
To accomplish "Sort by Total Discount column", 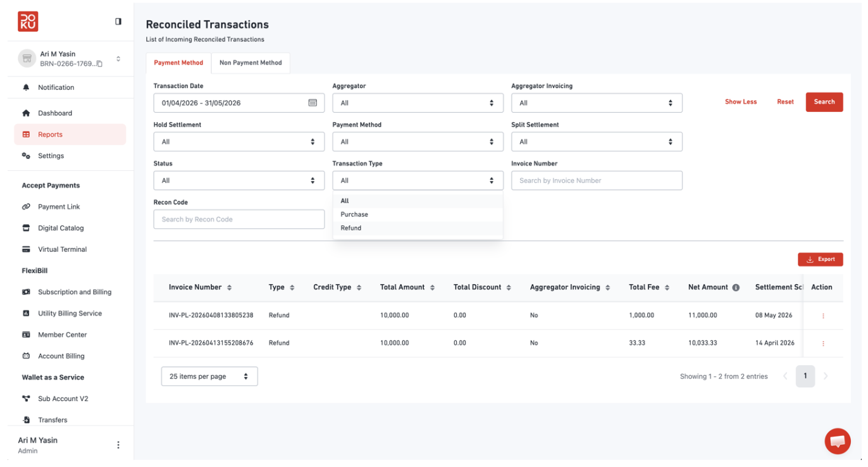I will [x=509, y=288].
